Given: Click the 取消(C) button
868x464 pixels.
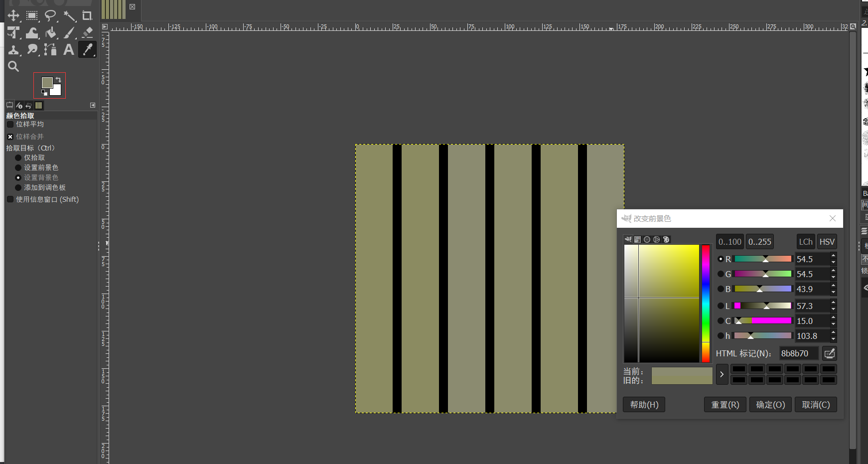Looking at the screenshot, I should tap(816, 405).
